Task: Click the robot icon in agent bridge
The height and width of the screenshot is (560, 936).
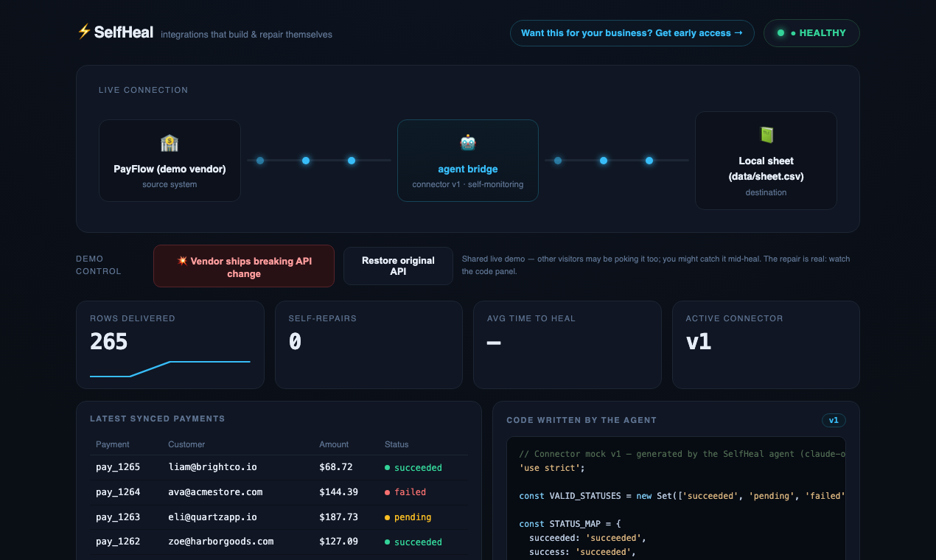Action: pyautogui.click(x=468, y=143)
